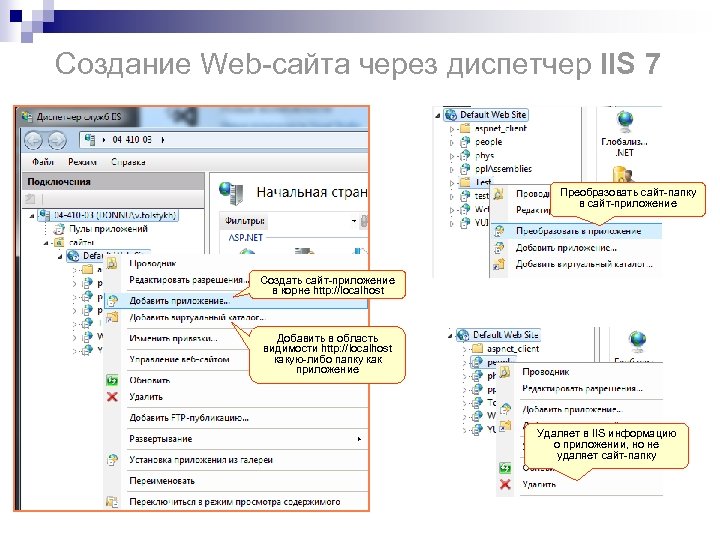The height and width of the screenshot is (540, 720).
Task: Select Добавить приложение in top-right context menu
Action: click(x=566, y=248)
